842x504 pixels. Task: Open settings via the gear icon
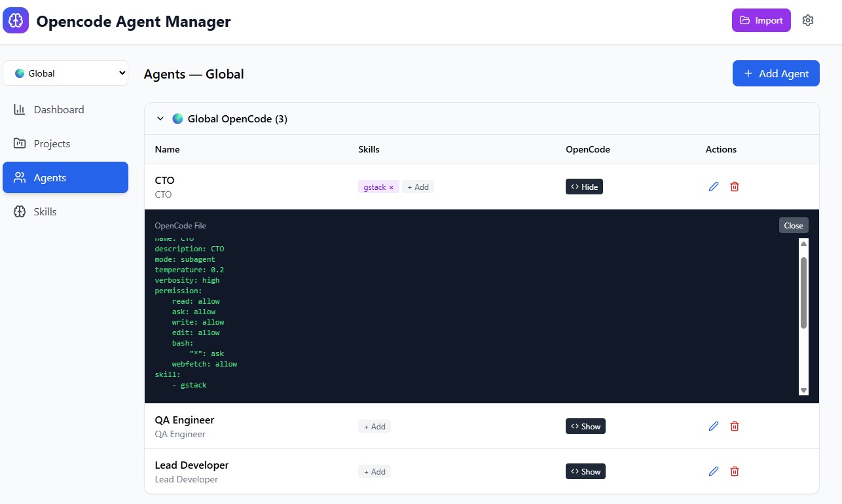pos(808,20)
